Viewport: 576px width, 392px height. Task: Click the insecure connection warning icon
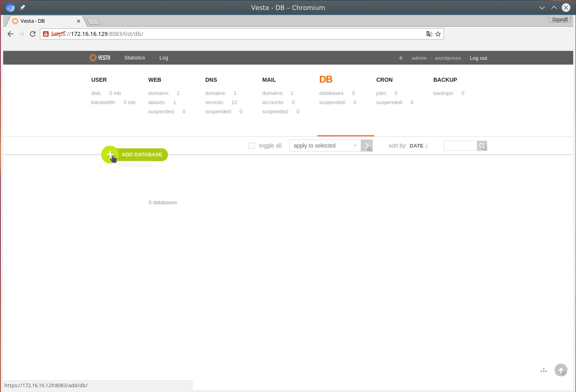pos(46,34)
